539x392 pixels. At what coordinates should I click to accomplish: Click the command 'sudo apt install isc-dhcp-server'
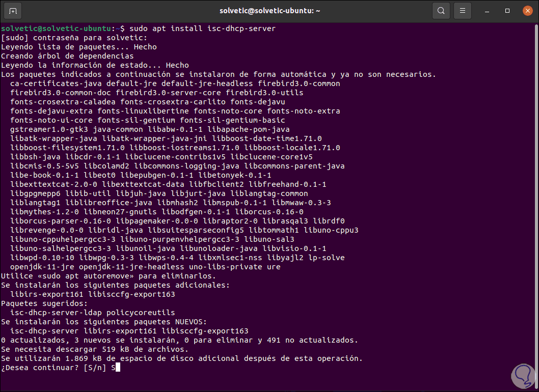click(202, 29)
